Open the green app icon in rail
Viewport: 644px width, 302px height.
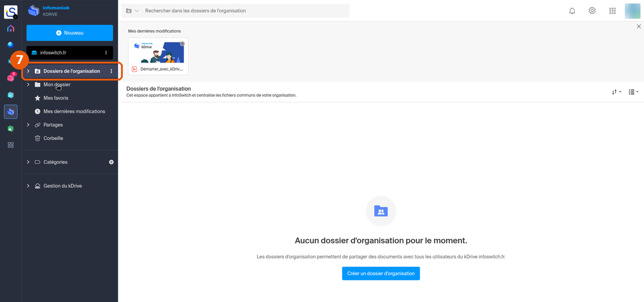pos(11,128)
